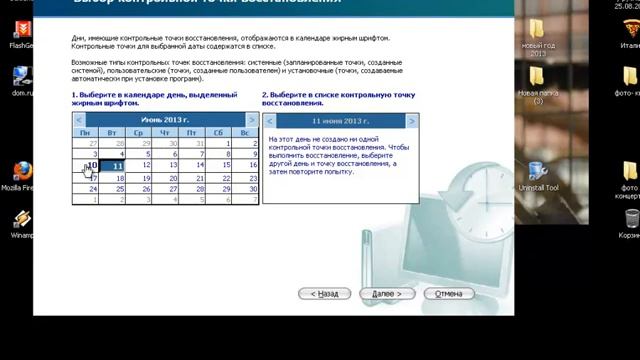Click the Далее > button

[x=387, y=294]
